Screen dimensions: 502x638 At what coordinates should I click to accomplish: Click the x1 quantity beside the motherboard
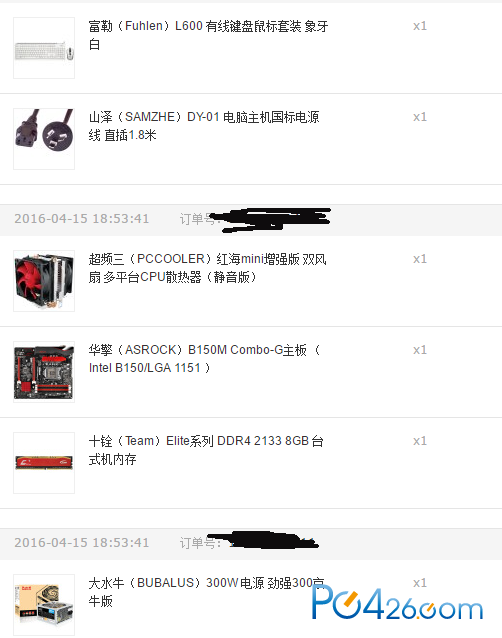tap(420, 350)
